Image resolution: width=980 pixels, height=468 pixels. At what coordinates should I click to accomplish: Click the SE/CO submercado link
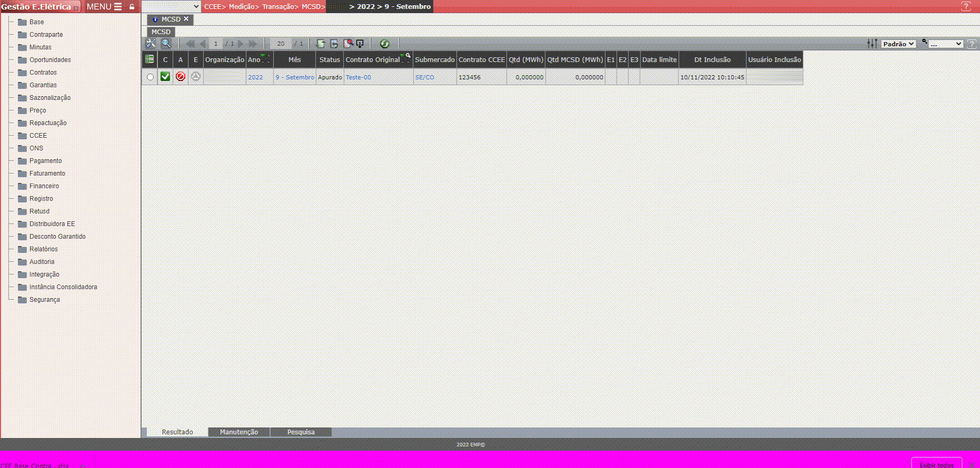point(425,77)
